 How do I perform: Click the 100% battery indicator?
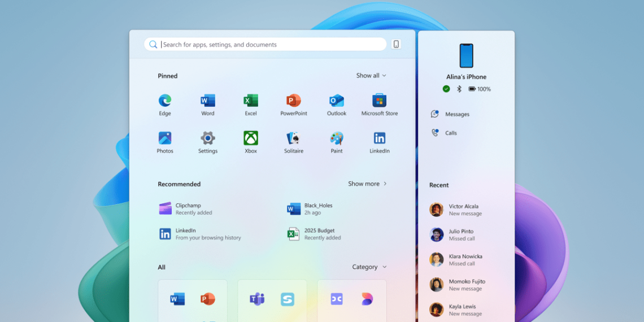click(x=480, y=89)
